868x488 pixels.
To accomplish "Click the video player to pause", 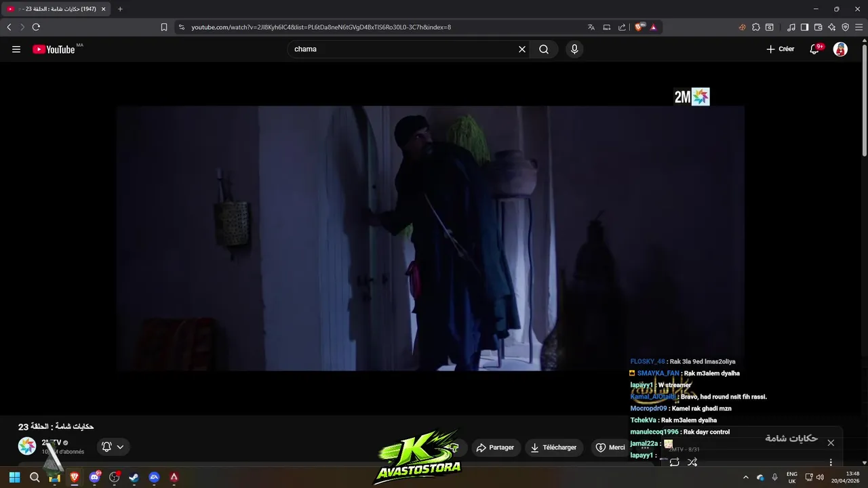I will point(430,238).
